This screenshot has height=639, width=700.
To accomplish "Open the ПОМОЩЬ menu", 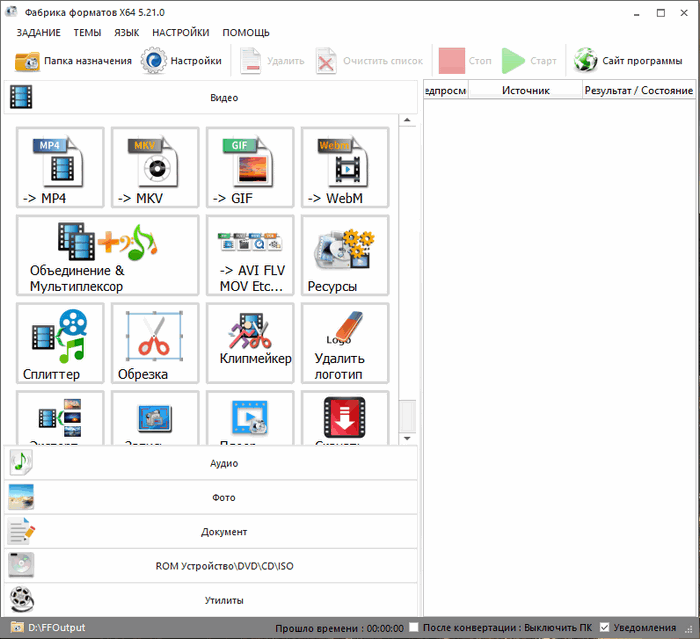I will click(246, 33).
